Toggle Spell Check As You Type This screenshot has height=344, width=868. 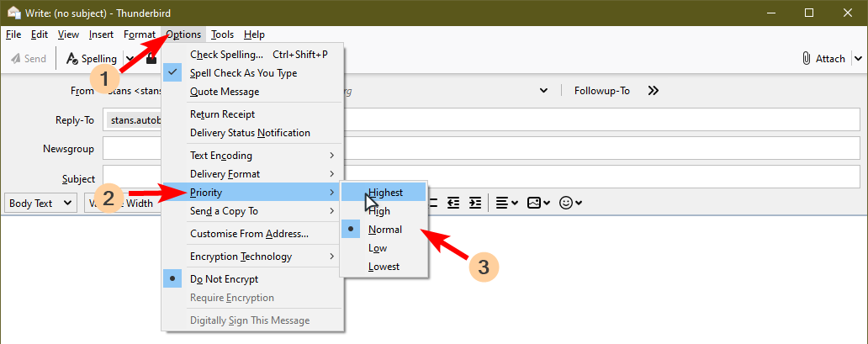point(253,73)
